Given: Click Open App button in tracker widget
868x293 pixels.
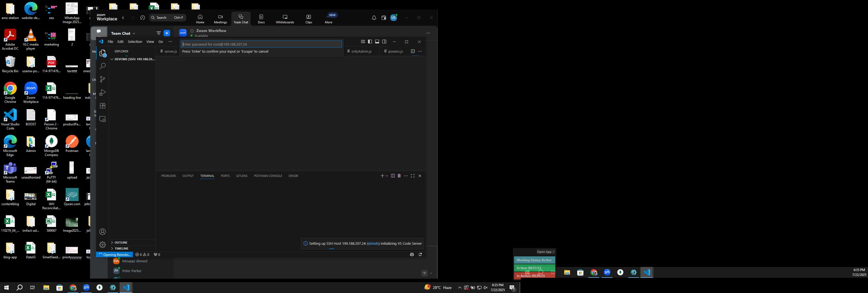Looking at the screenshot, I should click(545, 252).
